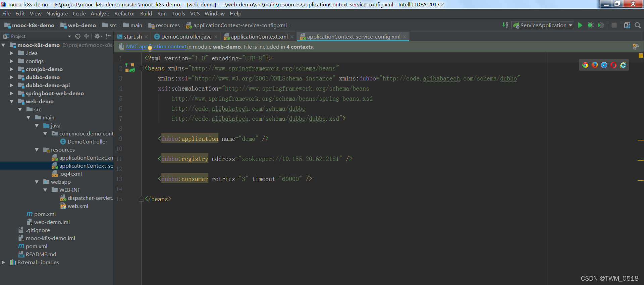Open the Build menu
Viewport: 644px width, 285px height.
coord(146,14)
